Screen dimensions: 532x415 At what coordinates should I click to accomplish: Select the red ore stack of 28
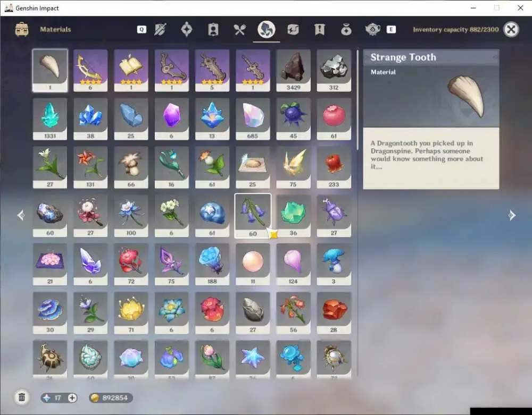pyautogui.click(x=334, y=312)
